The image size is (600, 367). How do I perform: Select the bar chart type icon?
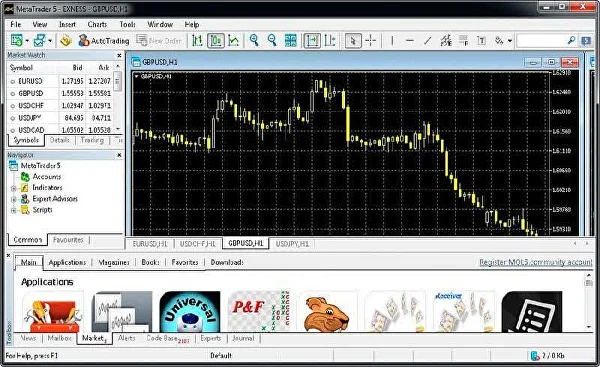(x=197, y=41)
